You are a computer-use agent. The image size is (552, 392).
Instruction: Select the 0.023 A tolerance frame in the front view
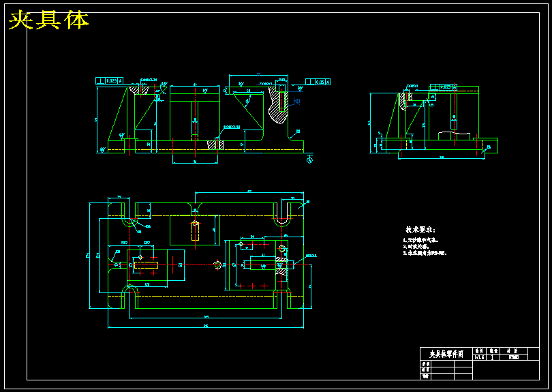110,80
